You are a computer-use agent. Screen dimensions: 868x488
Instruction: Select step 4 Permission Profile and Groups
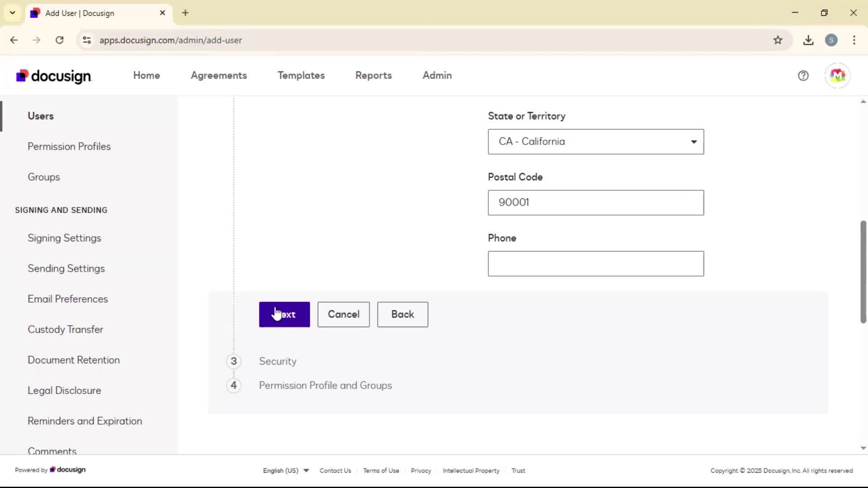click(x=325, y=385)
